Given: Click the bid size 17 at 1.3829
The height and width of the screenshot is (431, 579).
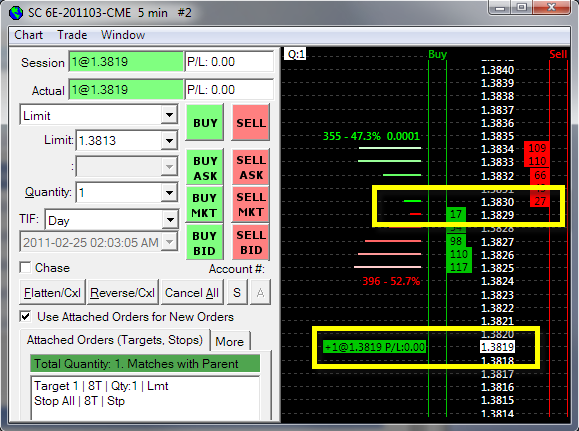Looking at the screenshot, I should [x=456, y=214].
